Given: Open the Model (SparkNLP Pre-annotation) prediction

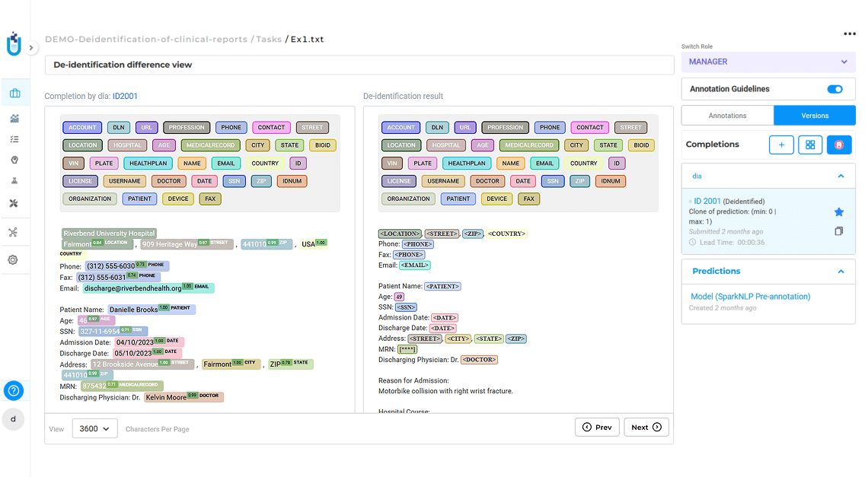Looking at the screenshot, I should 750,297.
